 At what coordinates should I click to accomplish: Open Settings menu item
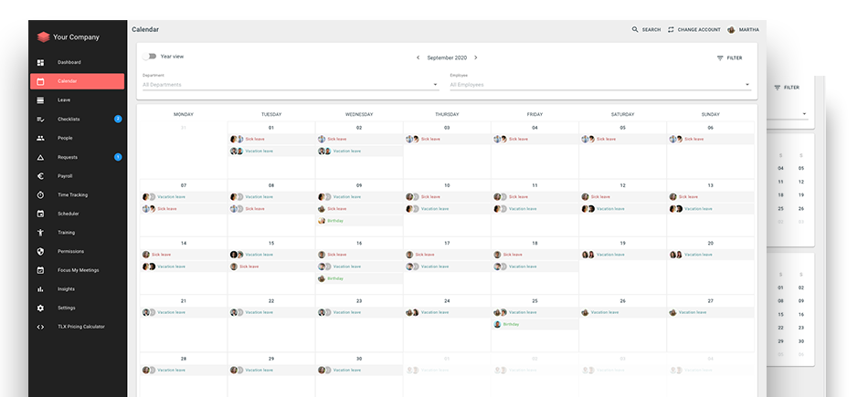pyautogui.click(x=77, y=308)
